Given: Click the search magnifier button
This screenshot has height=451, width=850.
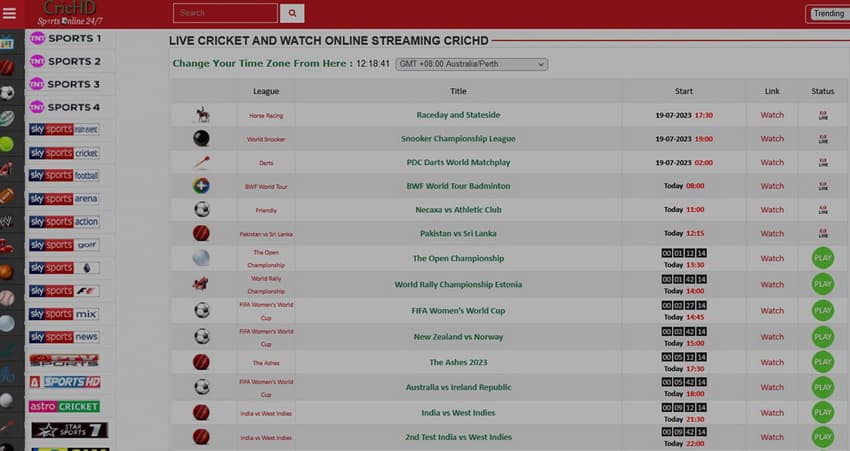Looking at the screenshot, I should click(292, 13).
